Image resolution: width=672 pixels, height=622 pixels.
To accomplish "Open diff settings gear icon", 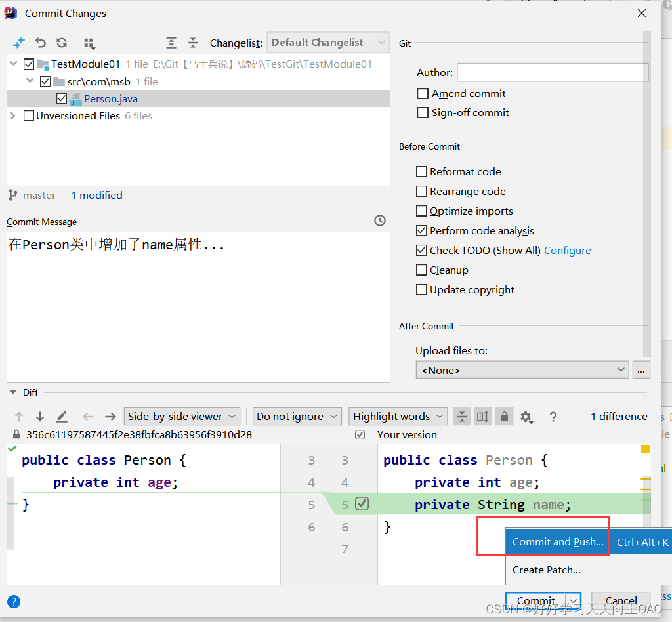I will (x=526, y=417).
